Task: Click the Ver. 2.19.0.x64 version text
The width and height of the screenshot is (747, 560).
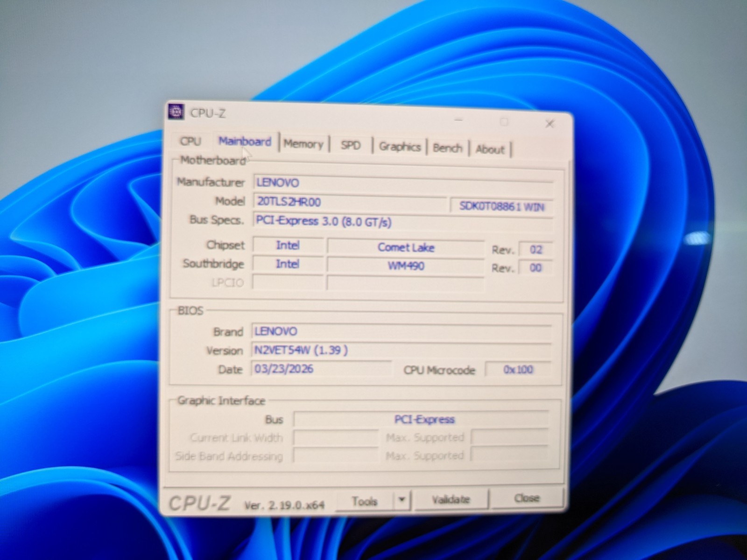Action: click(284, 505)
